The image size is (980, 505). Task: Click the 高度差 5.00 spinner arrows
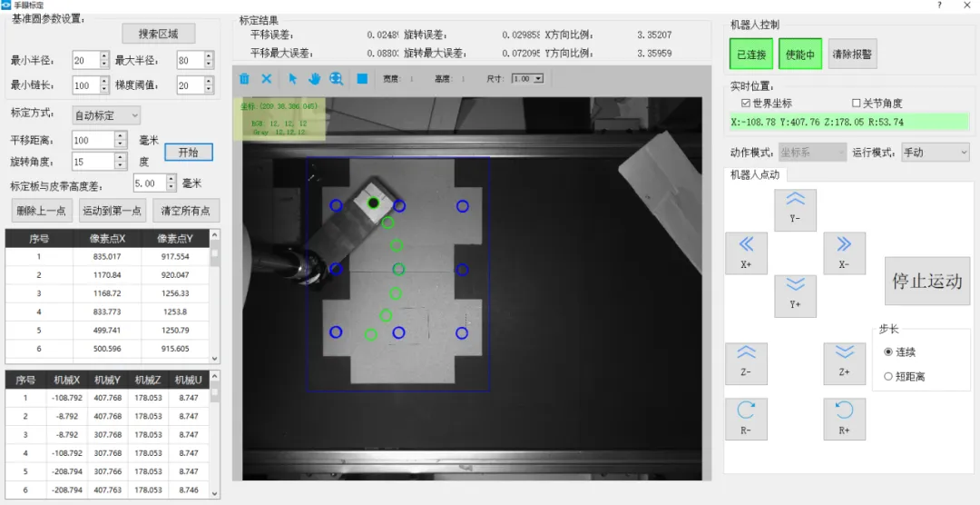click(x=171, y=183)
